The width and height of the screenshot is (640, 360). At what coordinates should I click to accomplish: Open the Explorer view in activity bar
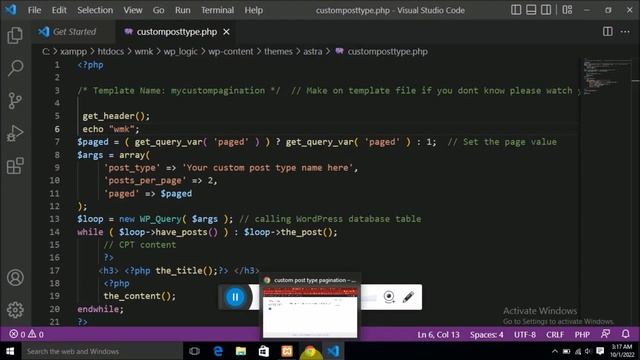pos(15,35)
